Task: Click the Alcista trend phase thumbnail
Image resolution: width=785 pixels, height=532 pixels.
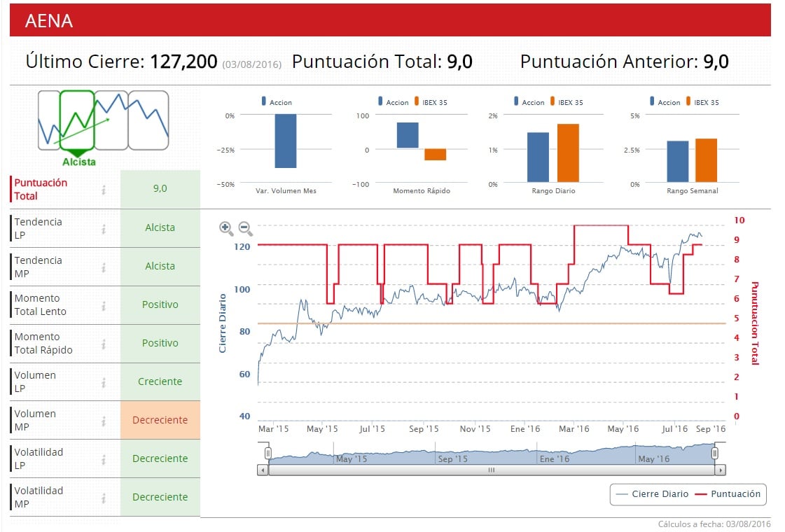Action: (77, 120)
